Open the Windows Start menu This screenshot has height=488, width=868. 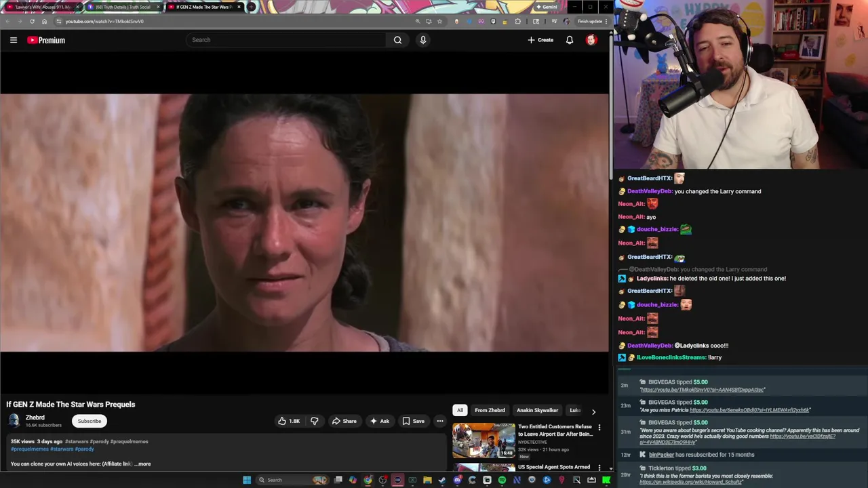247,480
